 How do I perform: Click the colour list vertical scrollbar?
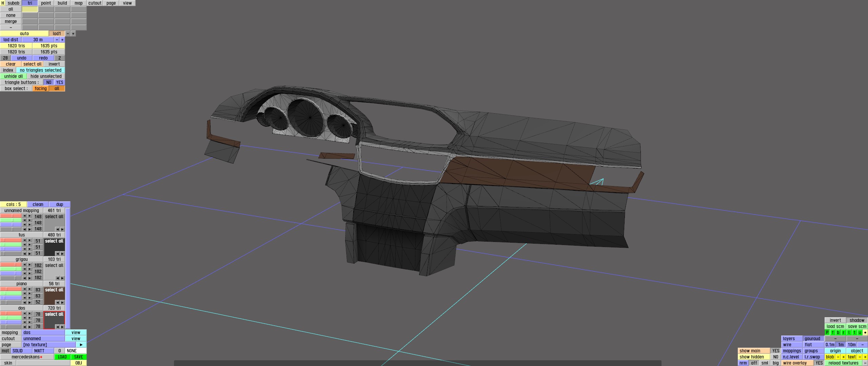[x=68, y=268]
